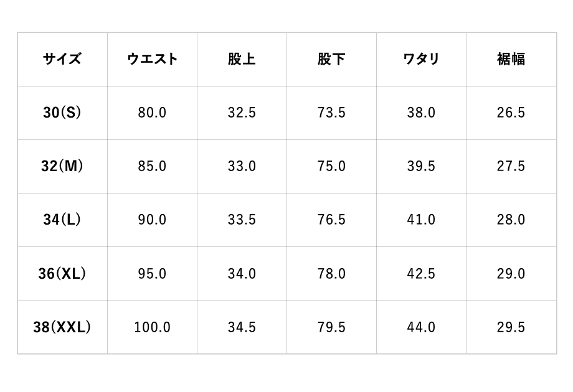The height and width of the screenshot is (392, 573).
Task: Click the 36(XL) size row label
Action: [62, 274]
